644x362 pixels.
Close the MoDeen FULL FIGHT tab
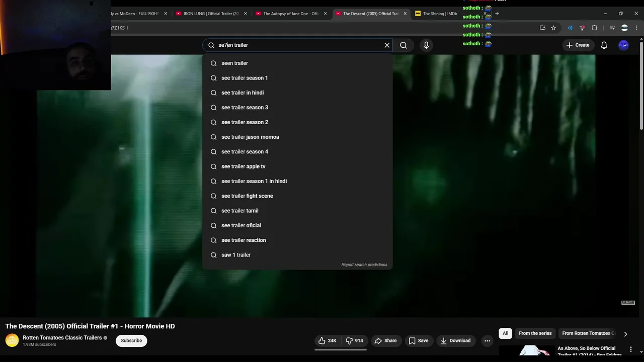click(x=166, y=14)
